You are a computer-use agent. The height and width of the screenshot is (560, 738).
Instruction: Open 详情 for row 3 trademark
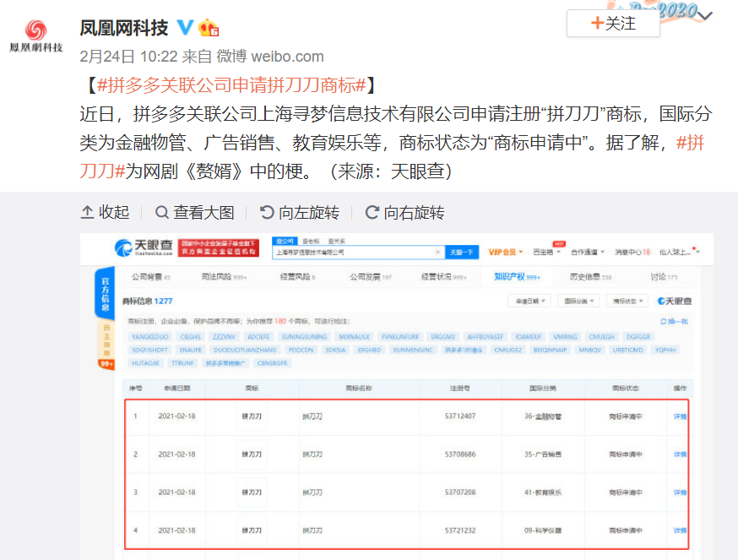click(680, 492)
